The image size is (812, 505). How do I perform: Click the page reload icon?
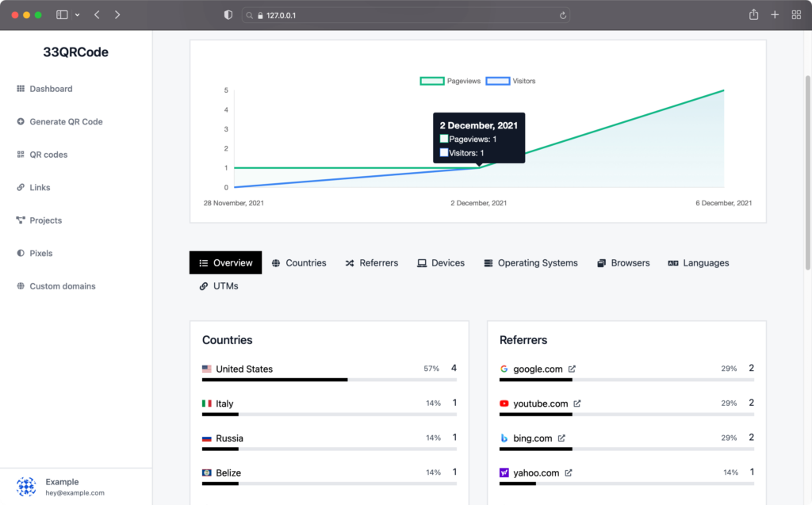click(x=563, y=15)
